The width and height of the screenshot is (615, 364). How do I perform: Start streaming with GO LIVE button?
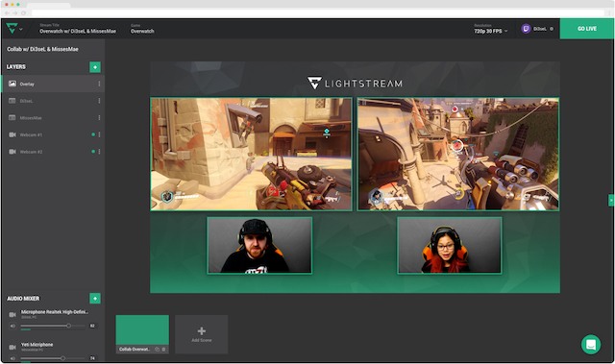[x=587, y=29]
